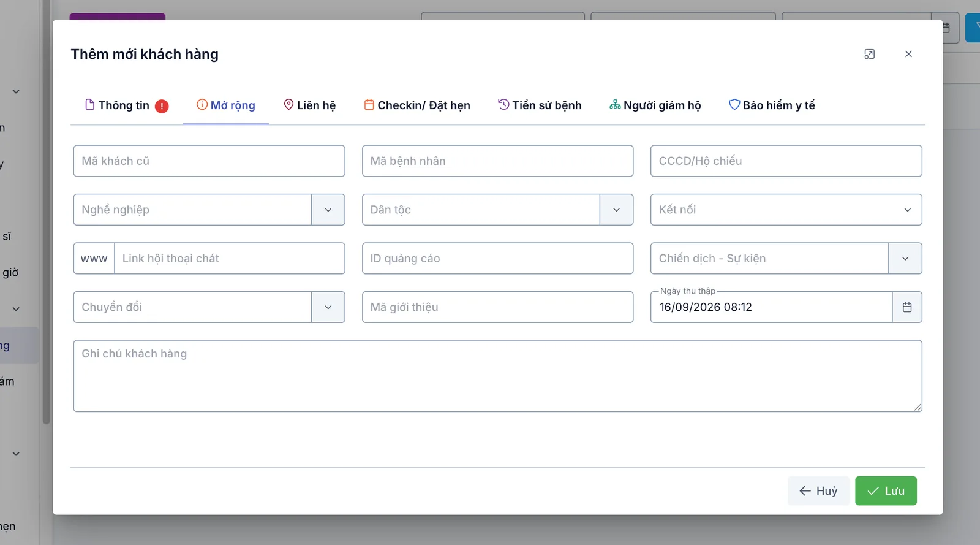Select the Mở rộng tab
This screenshot has width=980, height=545.
pos(225,105)
